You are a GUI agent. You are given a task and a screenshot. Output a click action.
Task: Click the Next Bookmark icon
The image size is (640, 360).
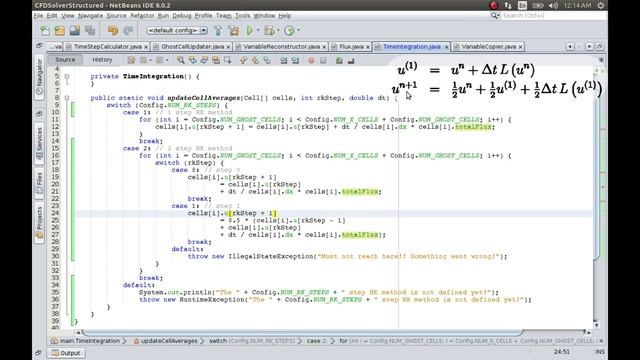[255, 60]
